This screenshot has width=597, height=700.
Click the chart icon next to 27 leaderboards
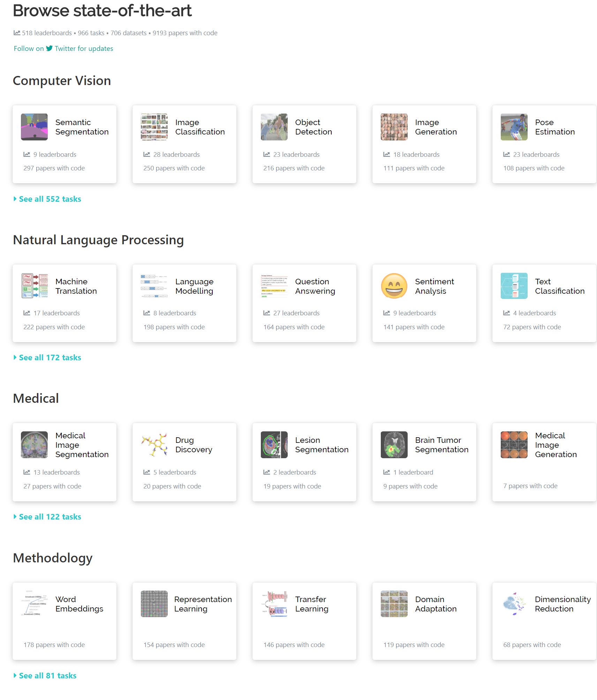pos(266,313)
